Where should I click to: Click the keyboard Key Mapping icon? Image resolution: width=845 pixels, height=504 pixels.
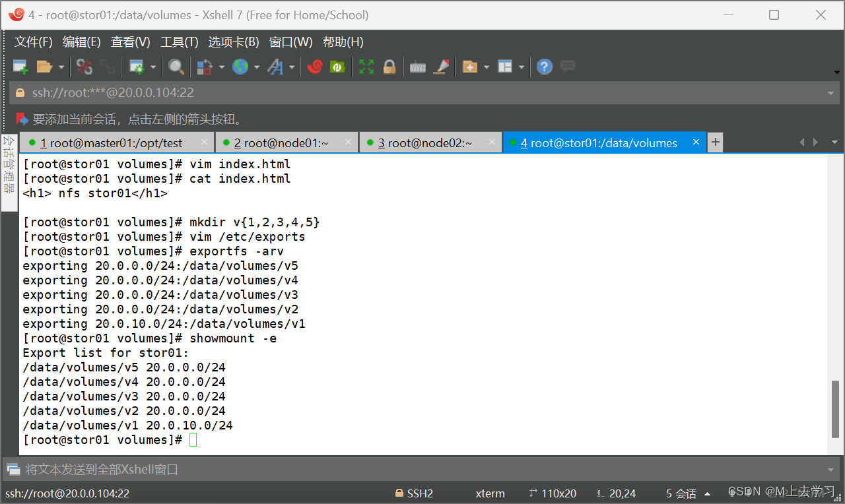pyautogui.click(x=418, y=67)
